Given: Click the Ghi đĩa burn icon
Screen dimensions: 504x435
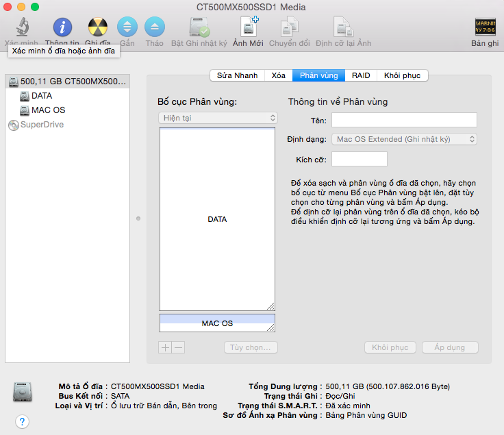Looking at the screenshot, I should point(98,27).
